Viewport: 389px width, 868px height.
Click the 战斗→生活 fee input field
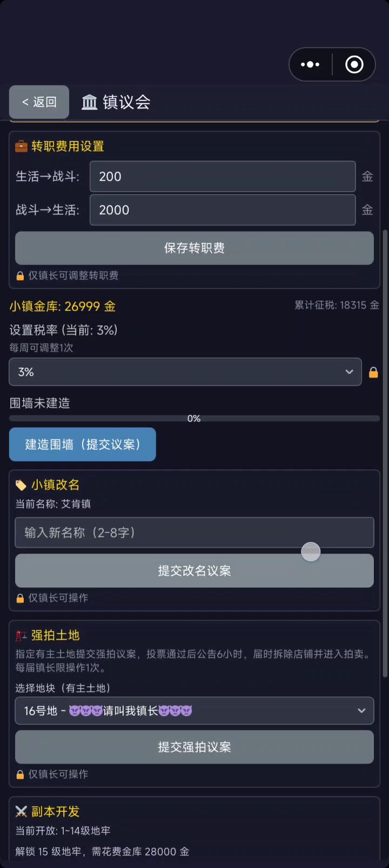click(222, 210)
